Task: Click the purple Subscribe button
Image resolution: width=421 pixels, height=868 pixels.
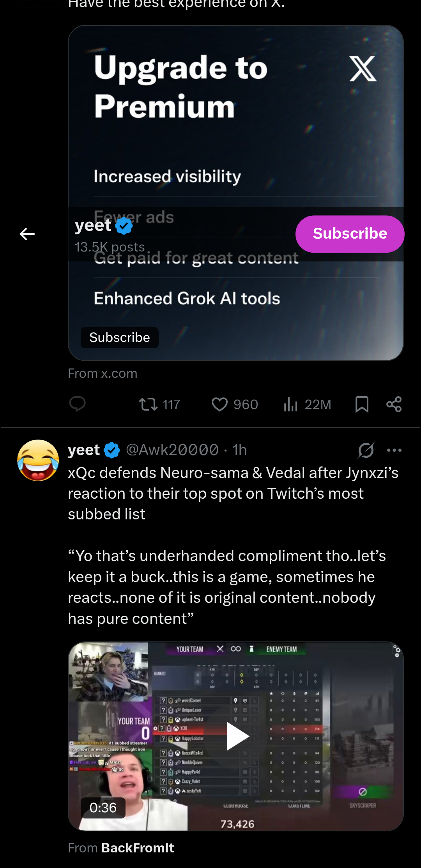Action: click(x=350, y=234)
